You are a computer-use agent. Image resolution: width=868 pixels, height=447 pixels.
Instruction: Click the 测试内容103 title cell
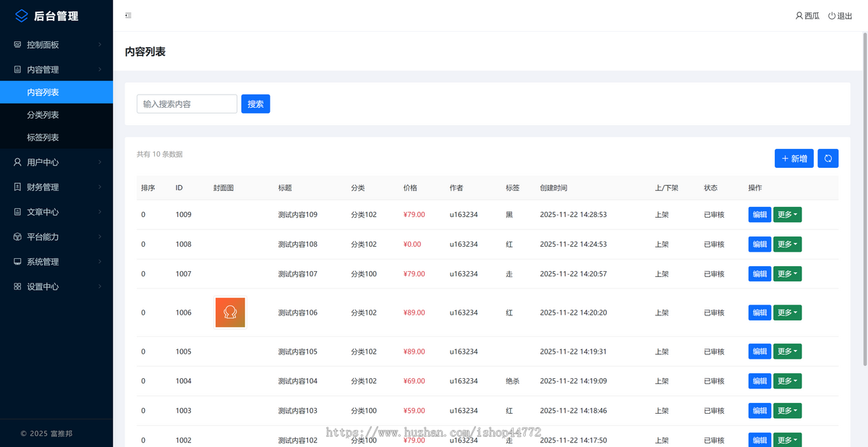pos(298,411)
